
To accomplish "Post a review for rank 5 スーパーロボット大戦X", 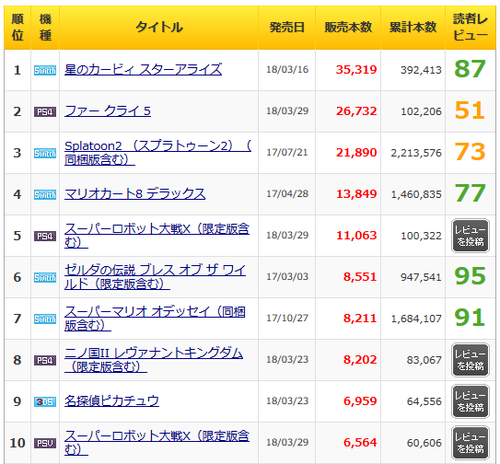I will (470, 236).
